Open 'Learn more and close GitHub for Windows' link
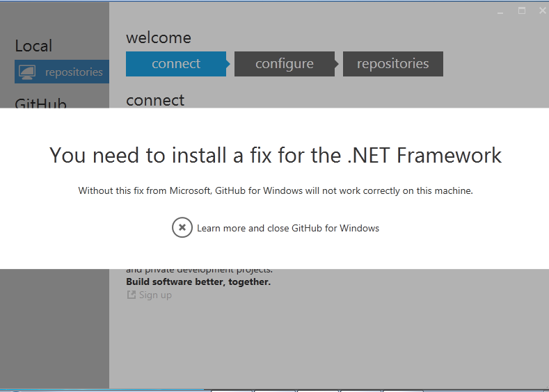The width and height of the screenshot is (549, 392). coord(288,229)
